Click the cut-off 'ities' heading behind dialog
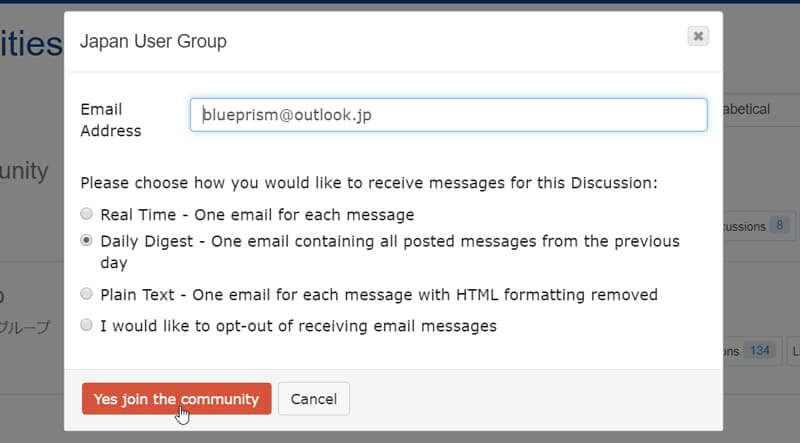The image size is (800, 443). 31,44
